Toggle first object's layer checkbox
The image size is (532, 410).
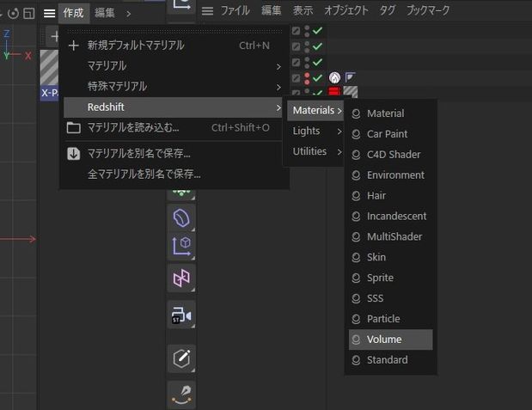[x=297, y=31]
